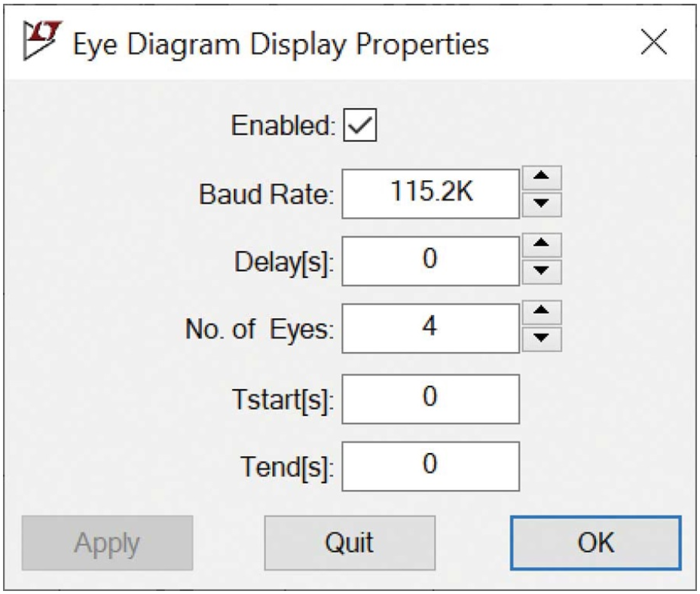Focus the No. of Eyes field
Image resolution: width=700 pixels, height=594 pixels.
point(431,328)
